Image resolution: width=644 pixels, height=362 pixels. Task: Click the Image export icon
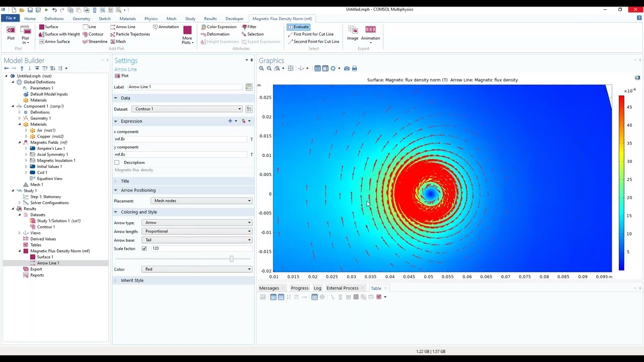click(353, 33)
